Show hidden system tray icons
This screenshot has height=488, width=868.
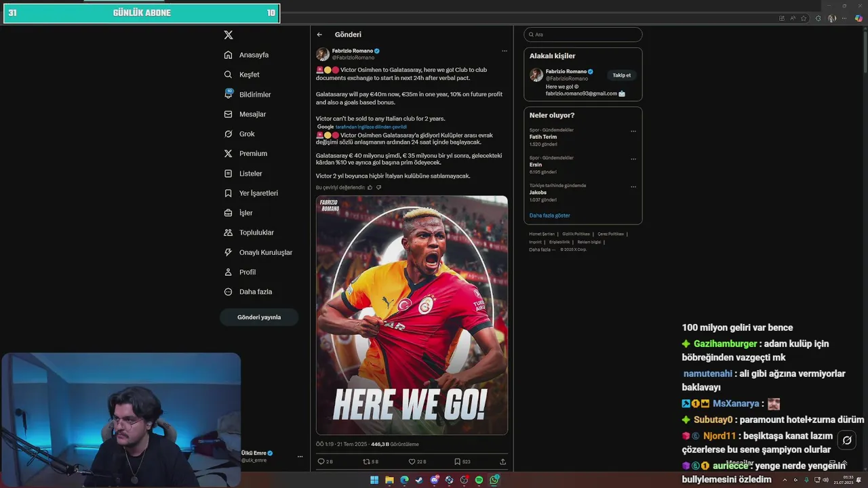(785, 480)
